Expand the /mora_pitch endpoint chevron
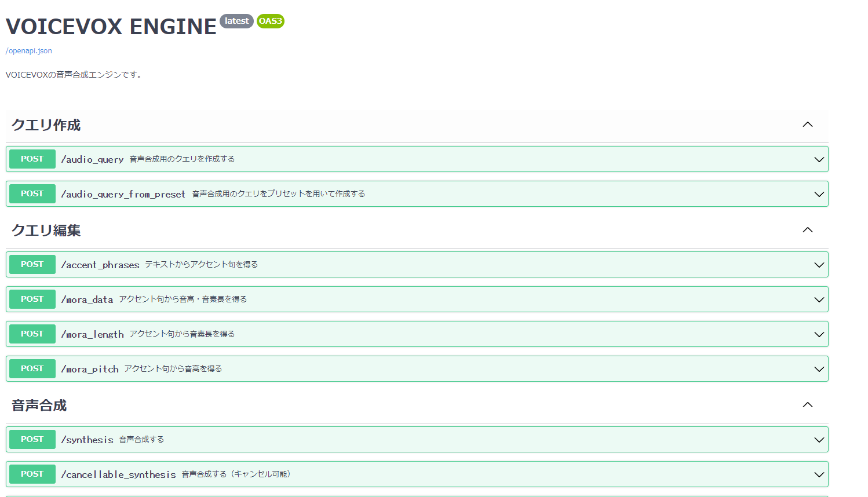Image resolution: width=868 pixels, height=497 pixels. (819, 368)
